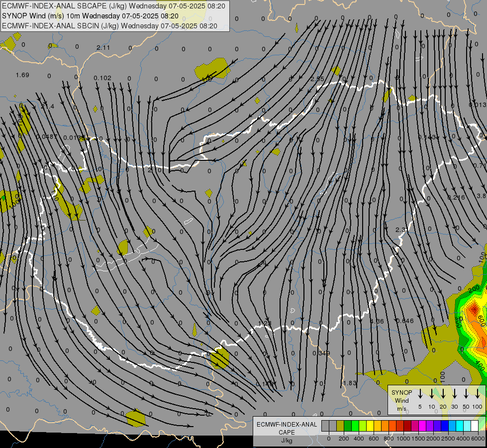The width and height of the screenshot is (487, 448).
Task: Select the cyan swatch left of 4000
Action: click(x=460, y=426)
